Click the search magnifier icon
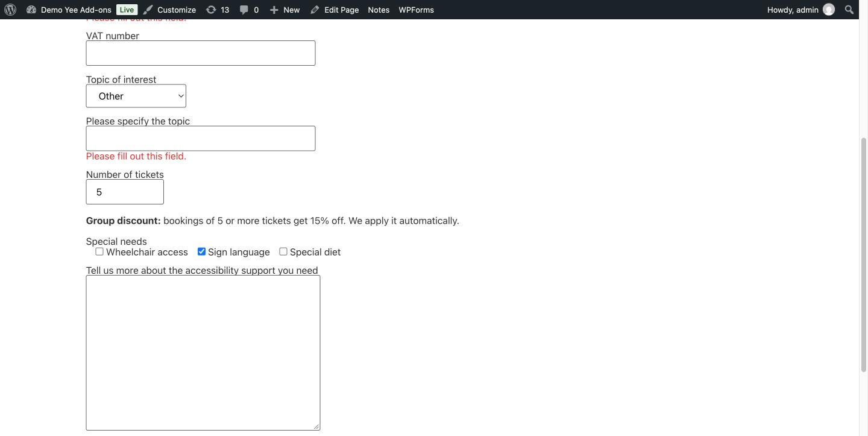 849,10
